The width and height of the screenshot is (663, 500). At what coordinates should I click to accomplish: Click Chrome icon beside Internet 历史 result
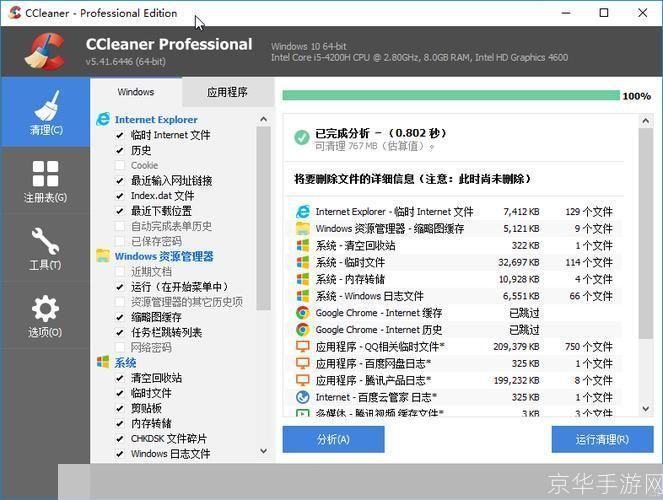click(x=303, y=330)
